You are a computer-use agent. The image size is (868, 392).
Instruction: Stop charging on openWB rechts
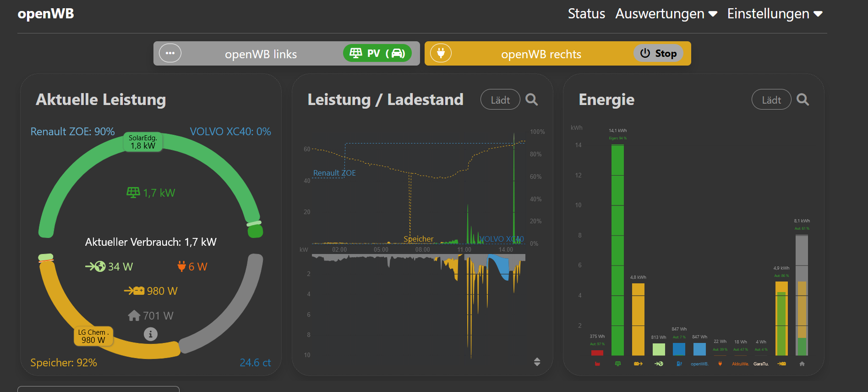click(658, 53)
